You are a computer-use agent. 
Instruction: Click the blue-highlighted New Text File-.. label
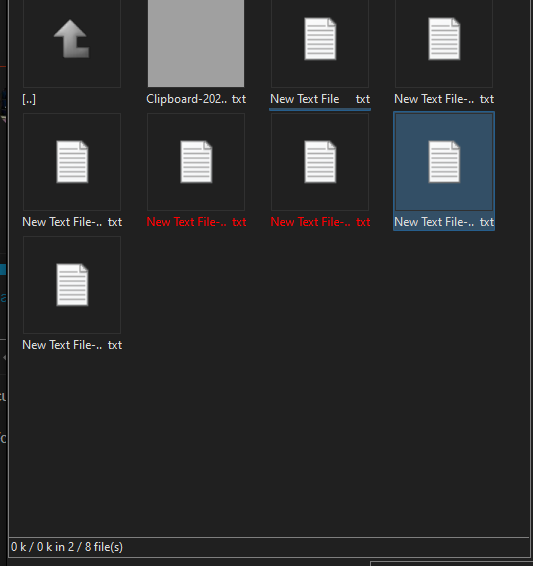pos(444,222)
